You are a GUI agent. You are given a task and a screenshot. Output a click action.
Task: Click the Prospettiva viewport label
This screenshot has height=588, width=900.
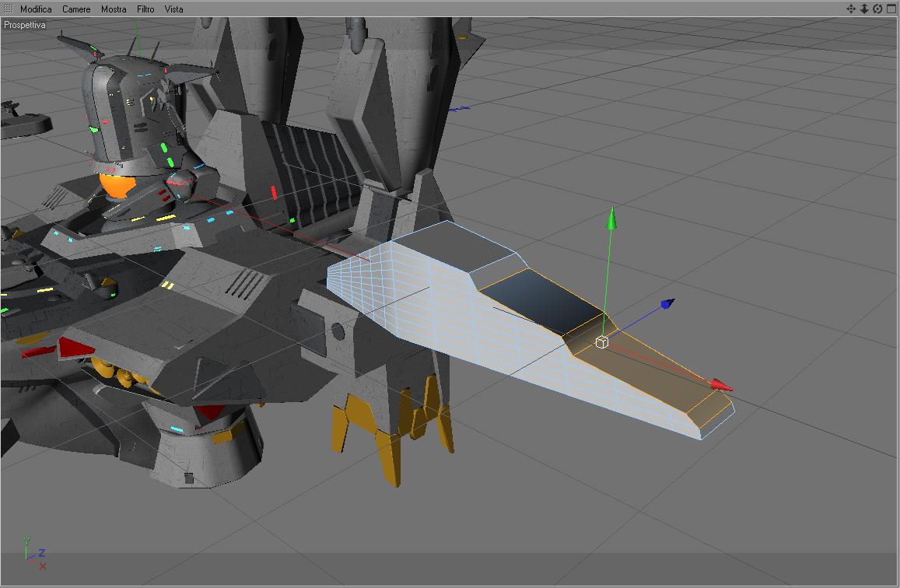tap(25, 25)
